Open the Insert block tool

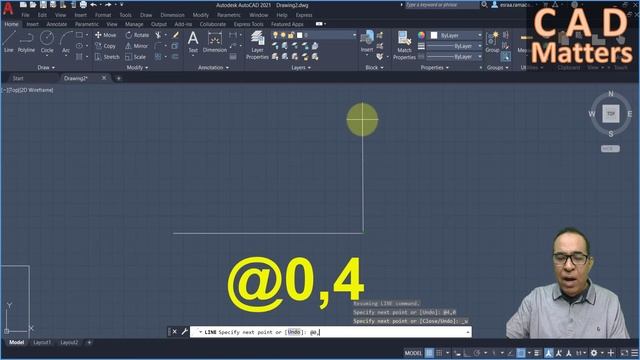point(367,42)
